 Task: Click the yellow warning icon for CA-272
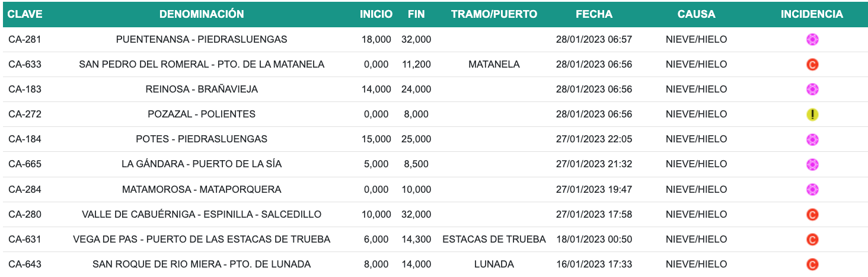pos(812,114)
